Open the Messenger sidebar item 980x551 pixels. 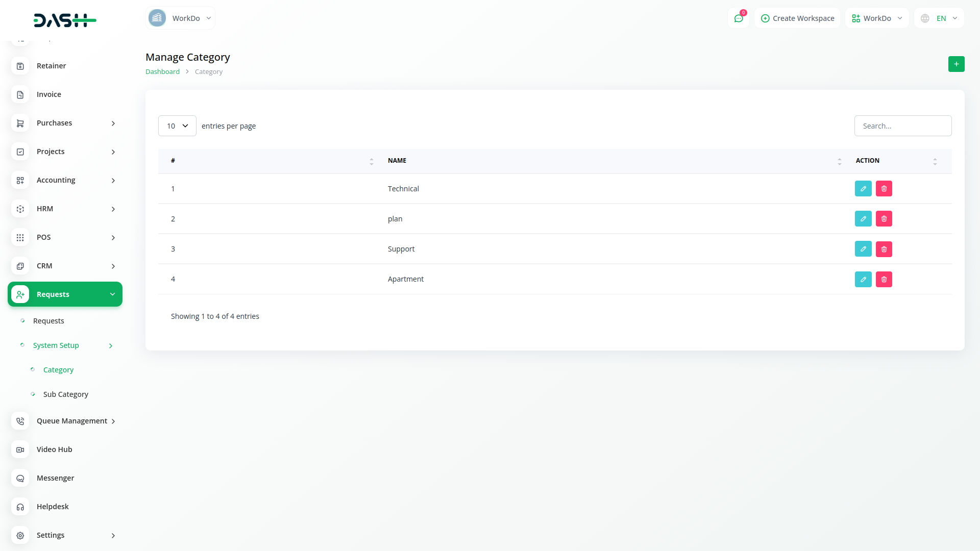coord(55,478)
